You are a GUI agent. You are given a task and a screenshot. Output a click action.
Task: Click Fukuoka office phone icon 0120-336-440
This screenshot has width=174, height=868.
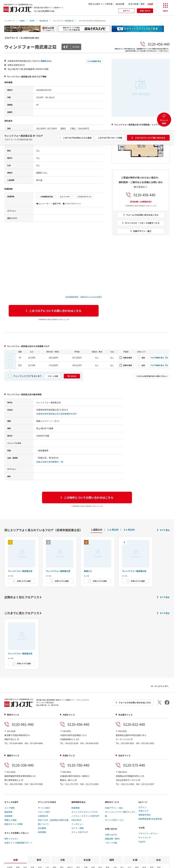(7, 765)
